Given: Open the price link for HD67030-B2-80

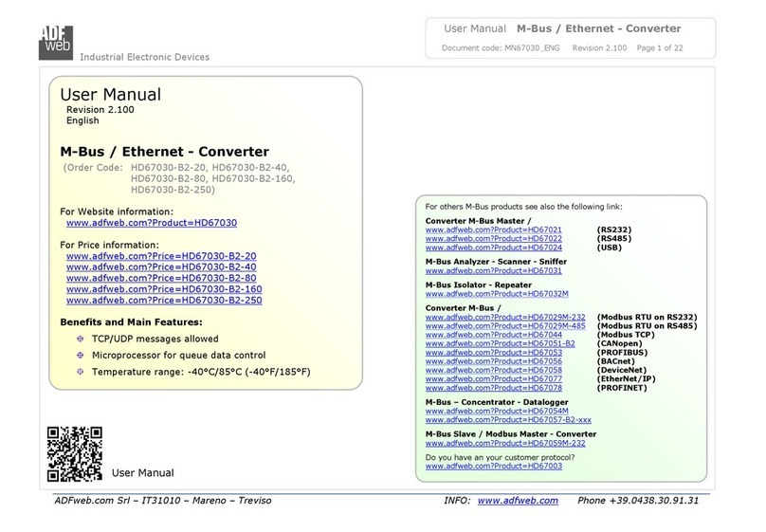Looking at the screenshot, I should pyautogui.click(x=161, y=278).
